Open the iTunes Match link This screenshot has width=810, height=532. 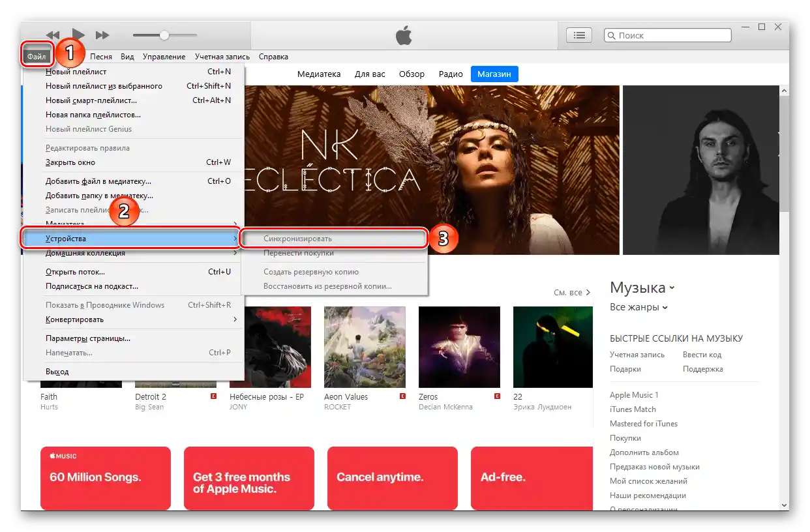633,409
